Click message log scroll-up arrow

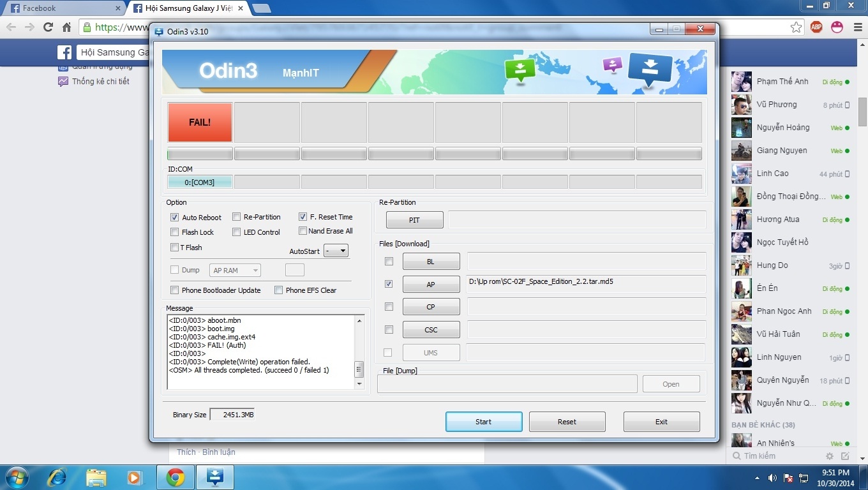(359, 320)
